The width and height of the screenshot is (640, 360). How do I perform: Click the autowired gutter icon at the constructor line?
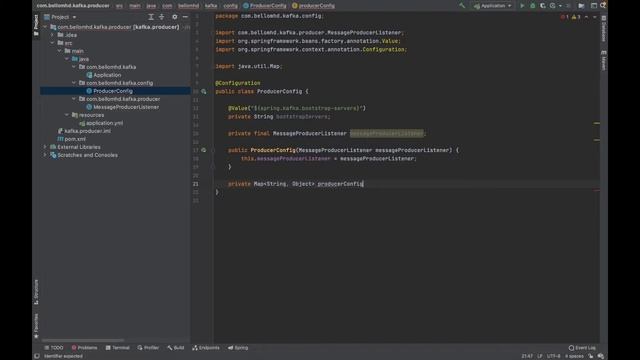coord(204,150)
